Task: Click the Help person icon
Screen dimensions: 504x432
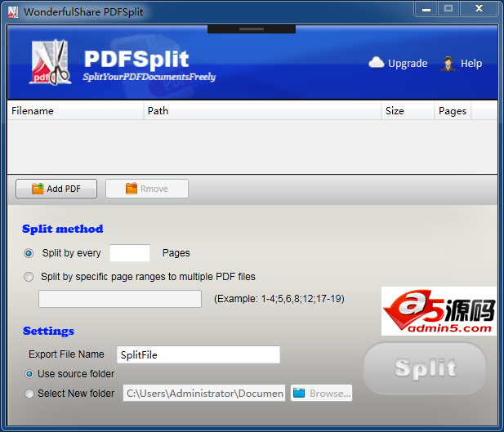Action: coord(448,64)
